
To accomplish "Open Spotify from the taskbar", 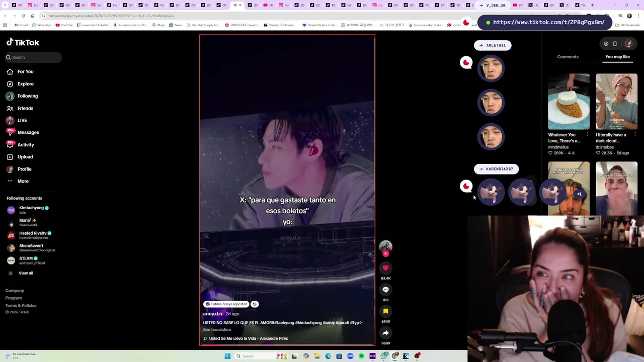I will 361,356.
